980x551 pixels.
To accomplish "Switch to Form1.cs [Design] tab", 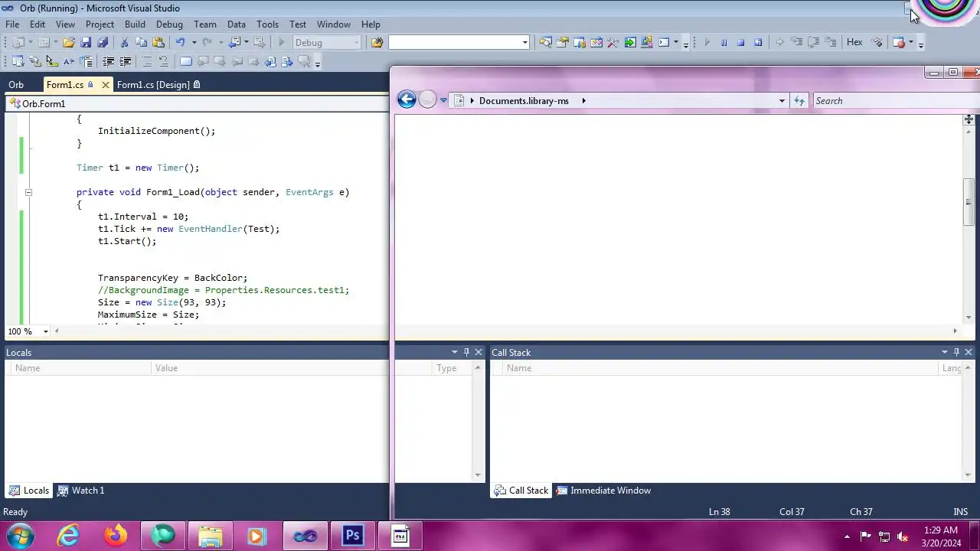I will (158, 84).
